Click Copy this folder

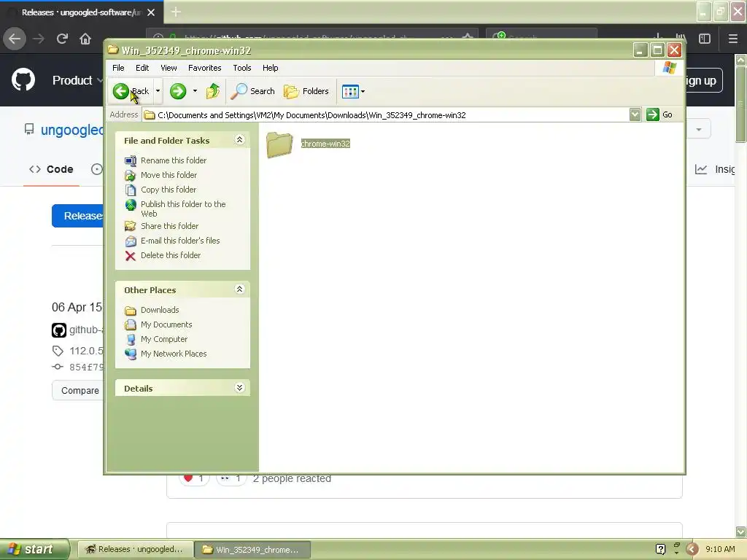click(x=169, y=190)
